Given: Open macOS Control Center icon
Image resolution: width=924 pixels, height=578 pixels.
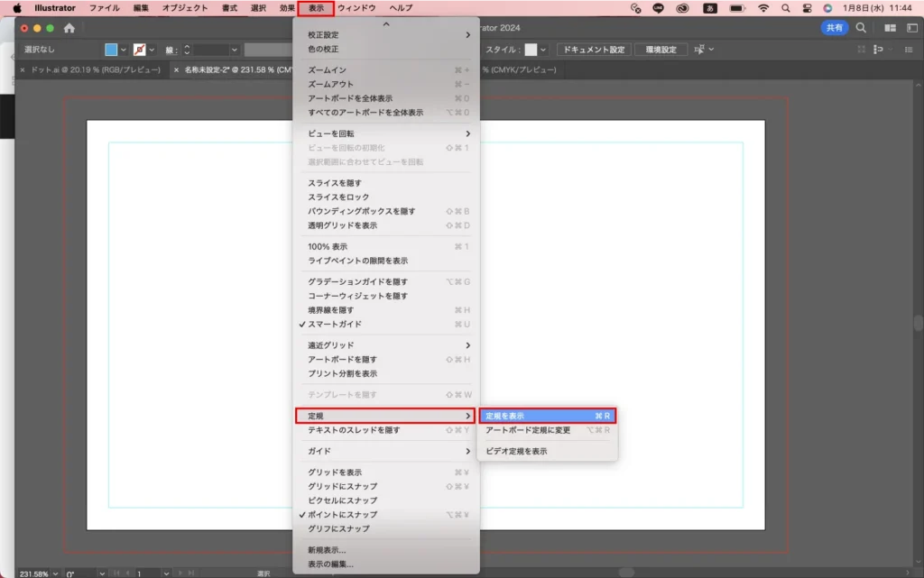Looking at the screenshot, I should pyautogui.click(x=808, y=8).
